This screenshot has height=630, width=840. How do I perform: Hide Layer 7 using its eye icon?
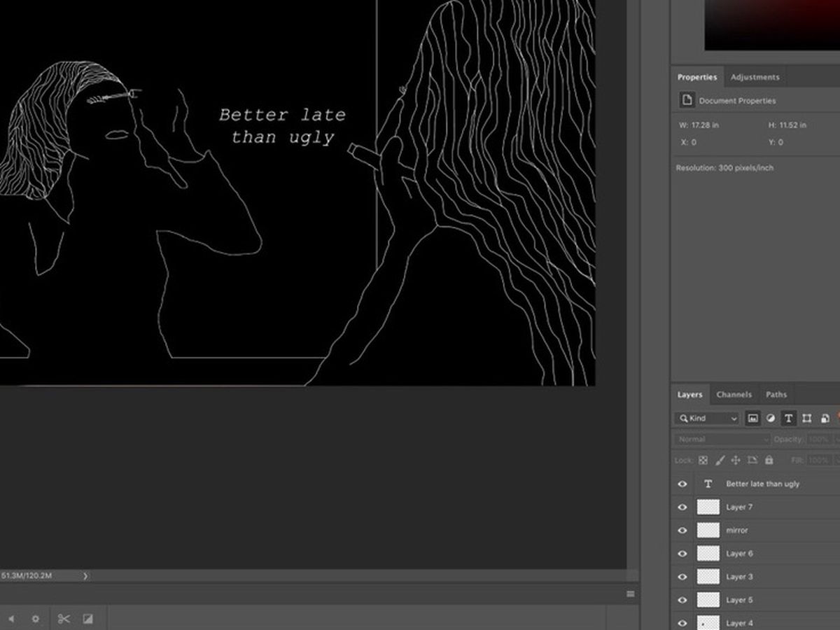pyautogui.click(x=682, y=507)
